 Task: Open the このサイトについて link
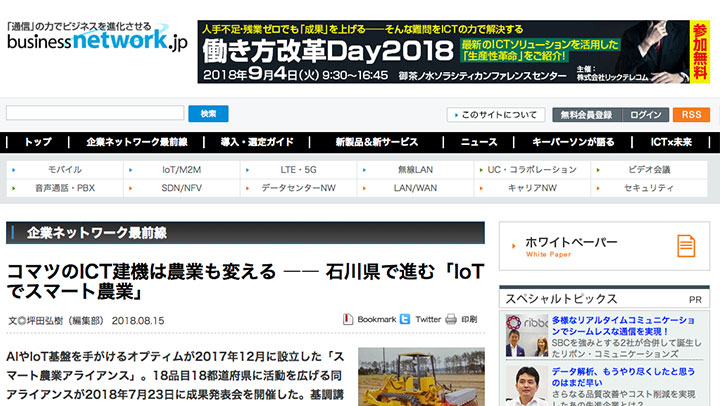click(x=496, y=115)
